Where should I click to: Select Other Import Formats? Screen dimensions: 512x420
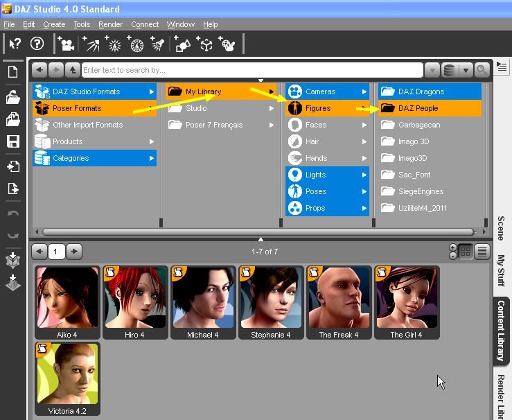94,125
